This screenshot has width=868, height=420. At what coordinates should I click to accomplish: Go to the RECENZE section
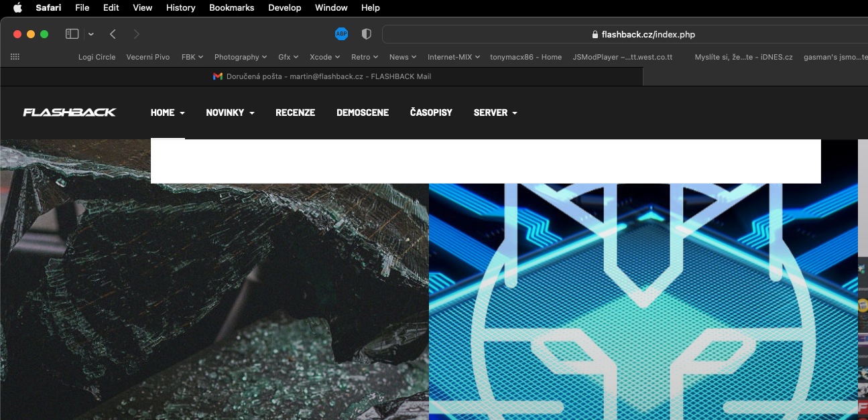click(x=296, y=113)
